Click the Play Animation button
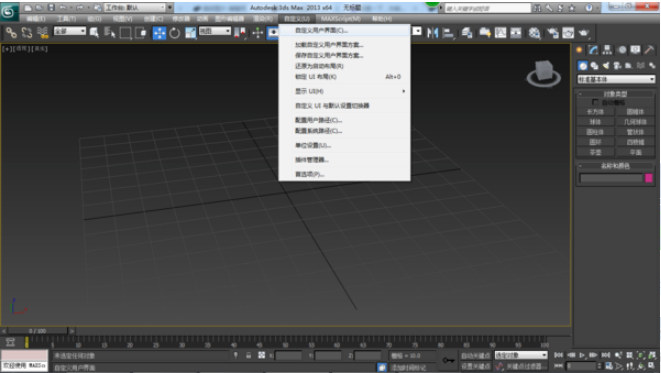 coord(582,355)
